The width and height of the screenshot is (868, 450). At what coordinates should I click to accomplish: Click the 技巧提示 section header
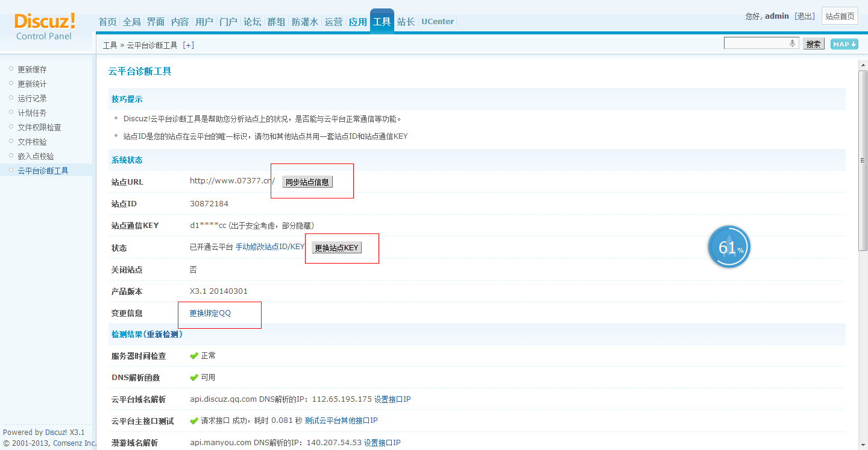point(127,99)
